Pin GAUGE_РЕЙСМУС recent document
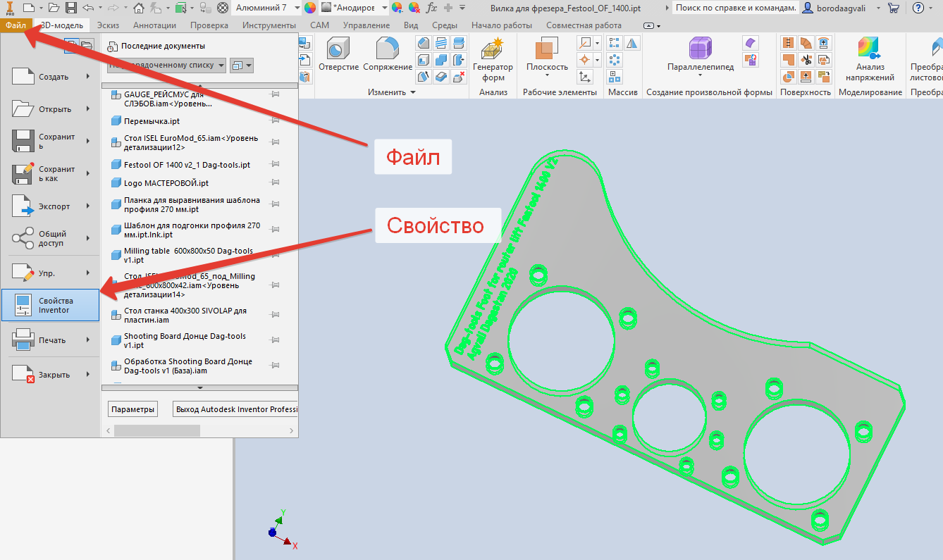 (x=275, y=94)
